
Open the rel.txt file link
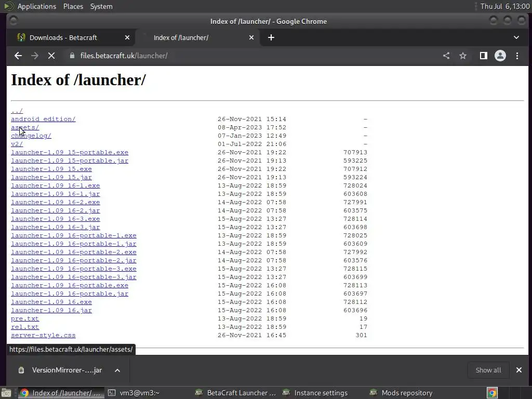[x=25, y=327]
